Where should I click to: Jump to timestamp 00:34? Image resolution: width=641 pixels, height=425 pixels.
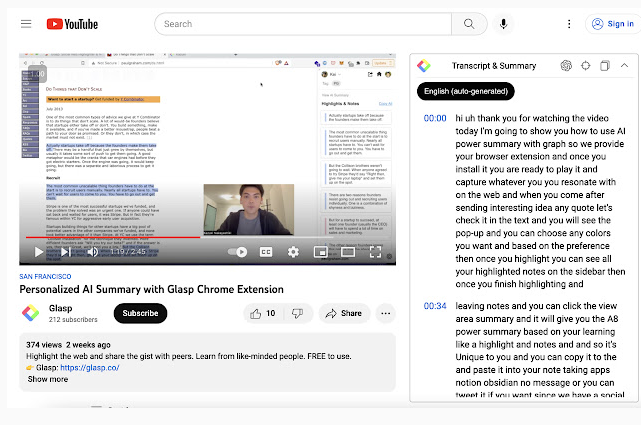435,306
